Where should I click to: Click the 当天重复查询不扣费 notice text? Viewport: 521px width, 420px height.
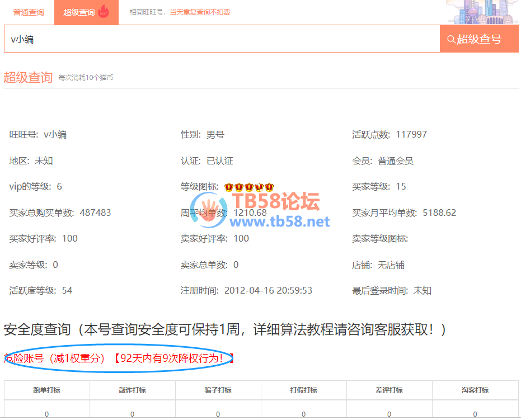[x=200, y=12]
